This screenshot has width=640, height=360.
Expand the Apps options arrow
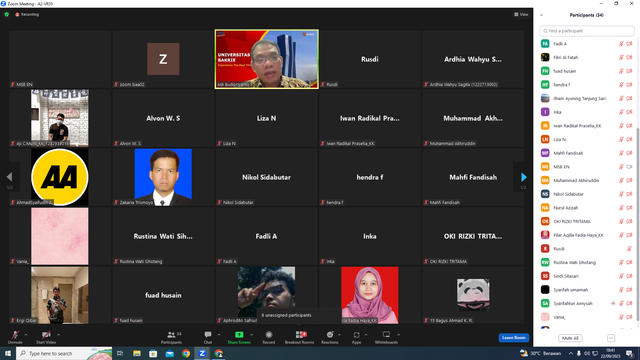coord(366,335)
